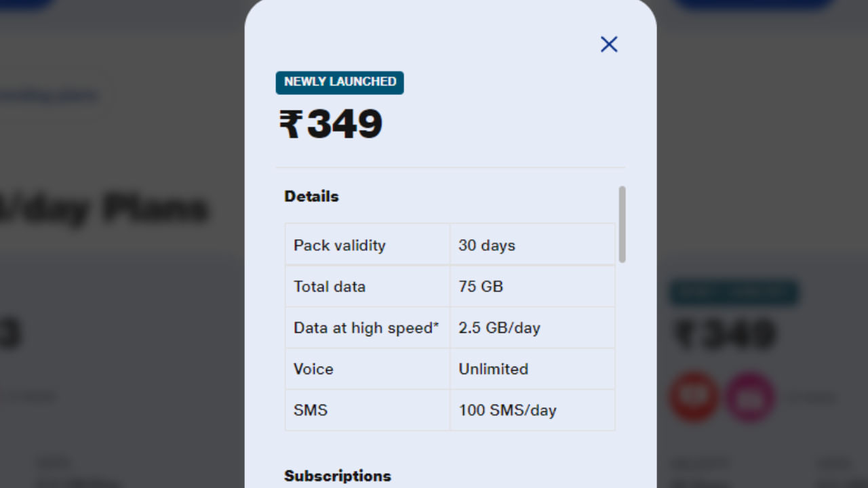Click the 75 GB total data value
This screenshot has width=868, height=488.
(x=479, y=286)
